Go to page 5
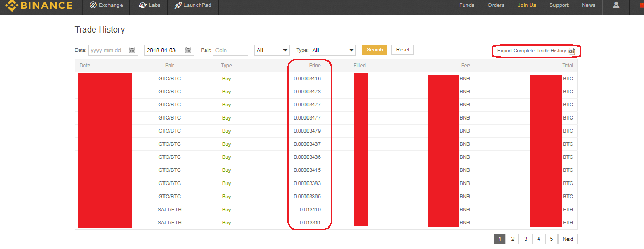Image resolution: width=644 pixels, height=249 pixels. pyautogui.click(x=551, y=239)
